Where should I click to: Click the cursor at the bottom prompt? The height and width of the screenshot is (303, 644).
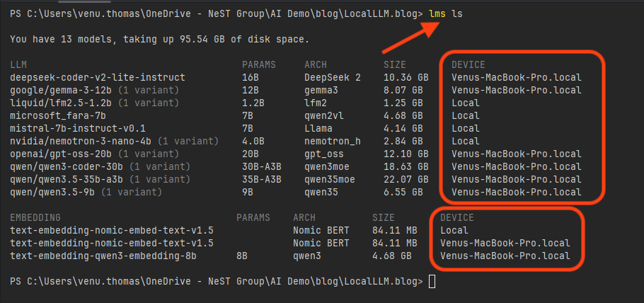point(432,282)
